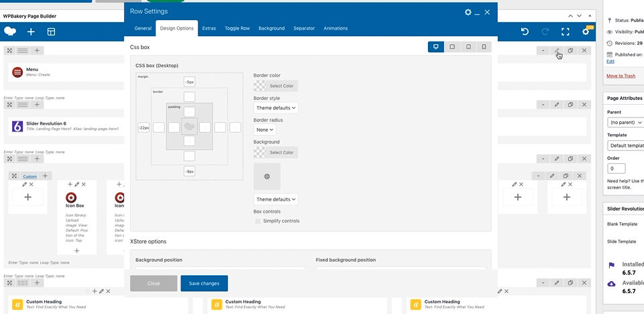
Task: Click Select Color for Border color
Action: pyautogui.click(x=282, y=86)
